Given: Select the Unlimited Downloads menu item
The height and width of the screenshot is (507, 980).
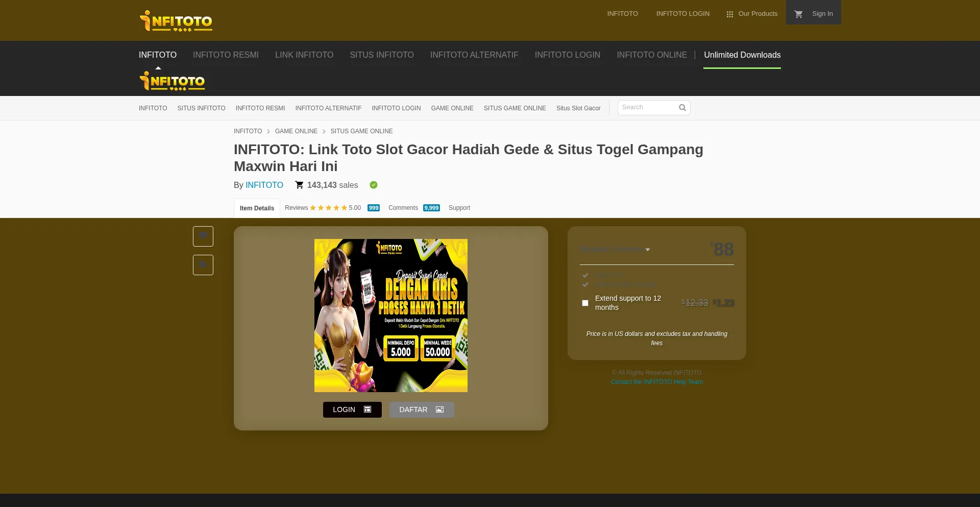Looking at the screenshot, I should [742, 55].
